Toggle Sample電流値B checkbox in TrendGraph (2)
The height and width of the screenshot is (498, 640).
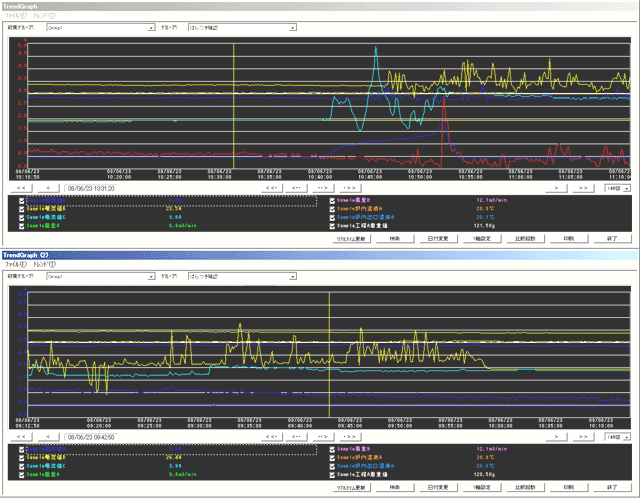point(22,458)
